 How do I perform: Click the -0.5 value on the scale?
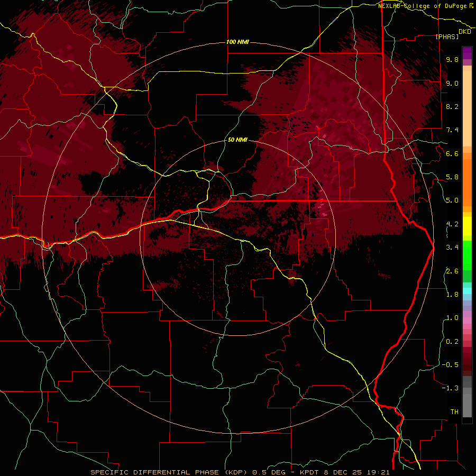pos(450,365)
